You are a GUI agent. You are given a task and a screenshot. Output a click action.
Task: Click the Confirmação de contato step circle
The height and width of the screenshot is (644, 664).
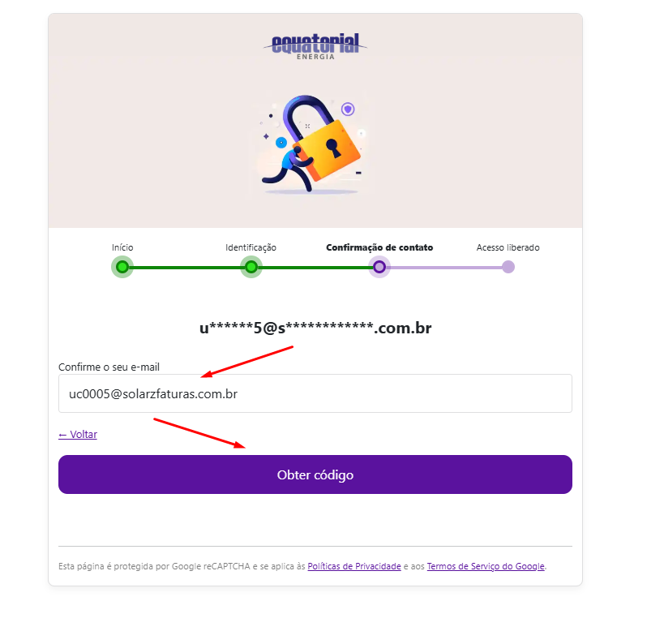tap(379, 267)
